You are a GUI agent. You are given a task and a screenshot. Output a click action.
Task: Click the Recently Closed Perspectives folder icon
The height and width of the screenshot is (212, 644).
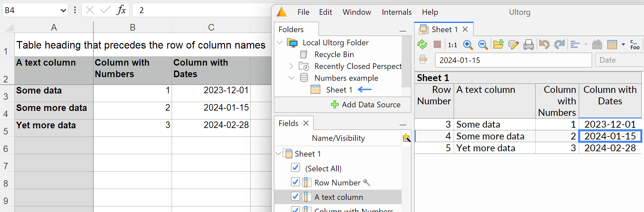point(304,66)
